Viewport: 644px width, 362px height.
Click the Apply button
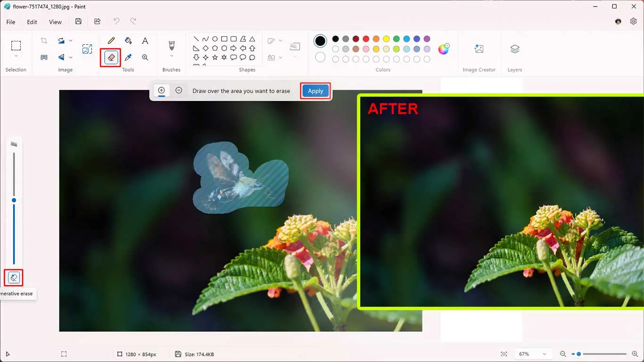[x=315, y=91]
